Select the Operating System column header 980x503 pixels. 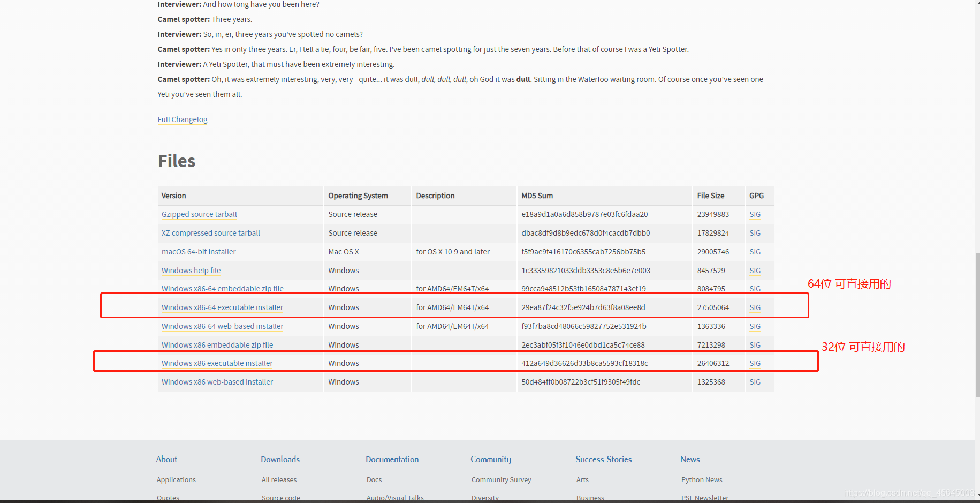[x=367, y=196]
